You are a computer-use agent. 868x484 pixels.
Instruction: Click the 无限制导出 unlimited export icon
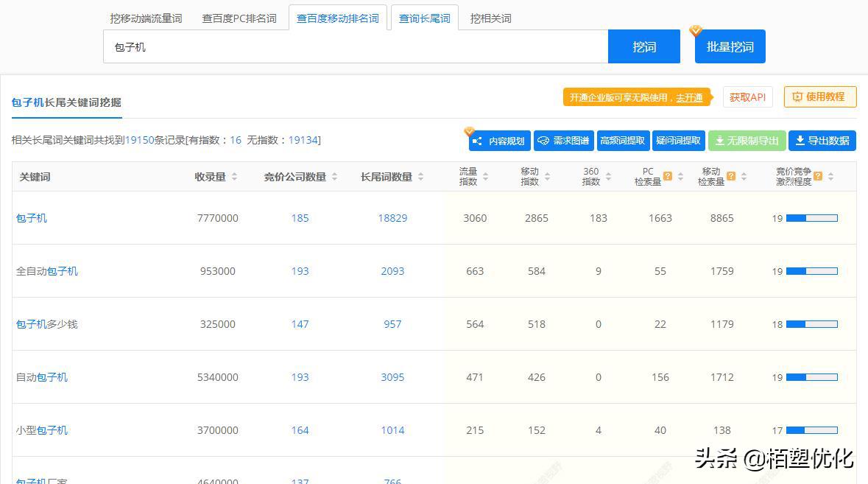tap(747, 140)
